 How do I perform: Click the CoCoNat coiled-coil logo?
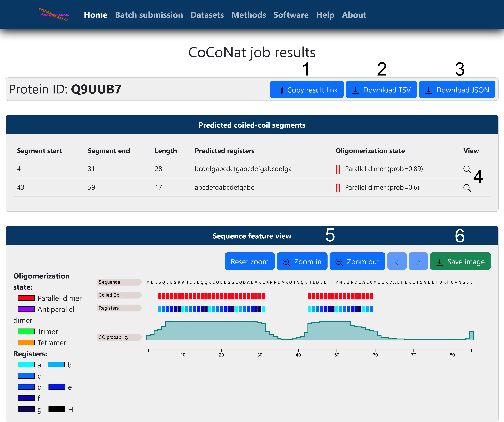point(54,14)
